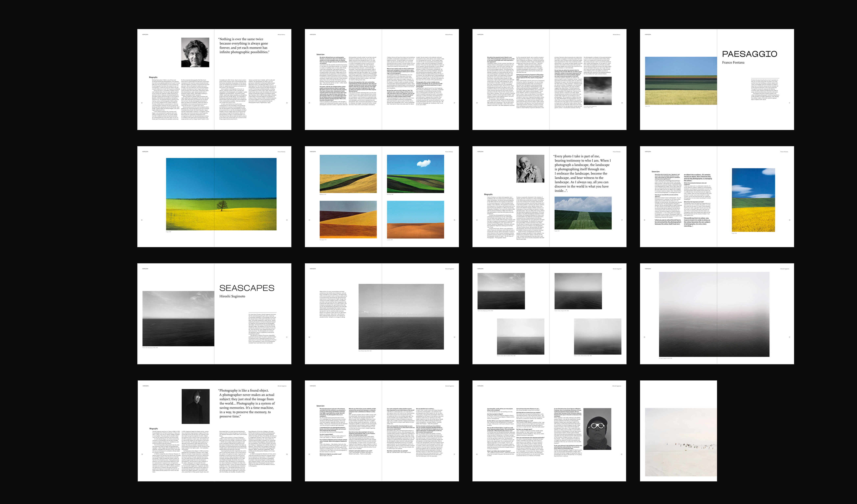Click the "Photography is like a found object" quote
The width and height of the screenshot is (857, 504).
[247, 403]
